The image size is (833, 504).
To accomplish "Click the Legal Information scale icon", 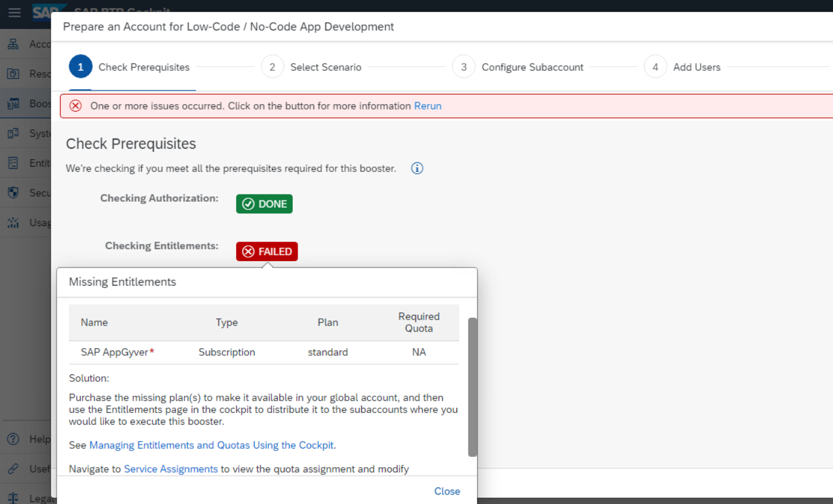I will pos(13,498).
